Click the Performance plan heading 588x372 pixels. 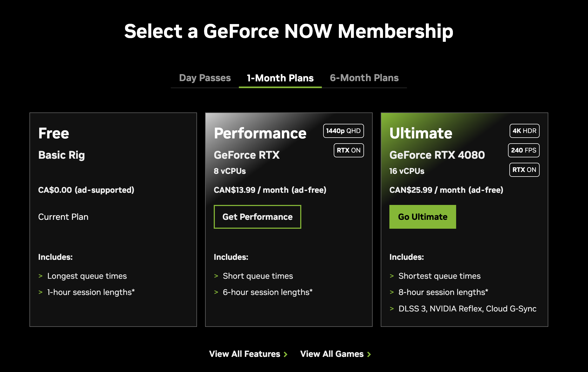coord(260,133)
